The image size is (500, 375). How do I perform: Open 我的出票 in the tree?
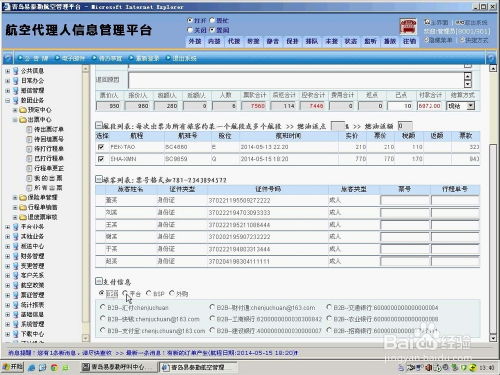(48, 178)
